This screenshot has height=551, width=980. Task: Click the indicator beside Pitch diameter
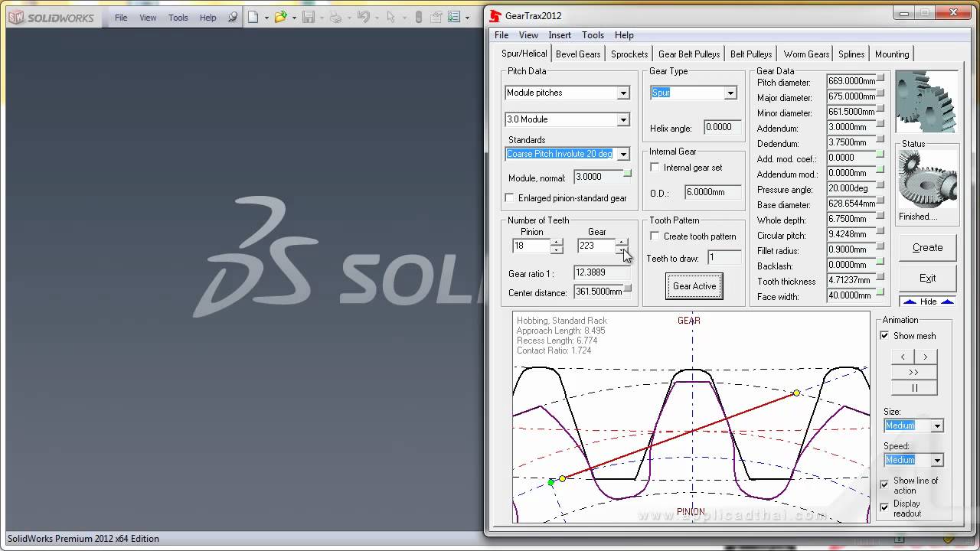pyautogui.click(x=880, y=77)
